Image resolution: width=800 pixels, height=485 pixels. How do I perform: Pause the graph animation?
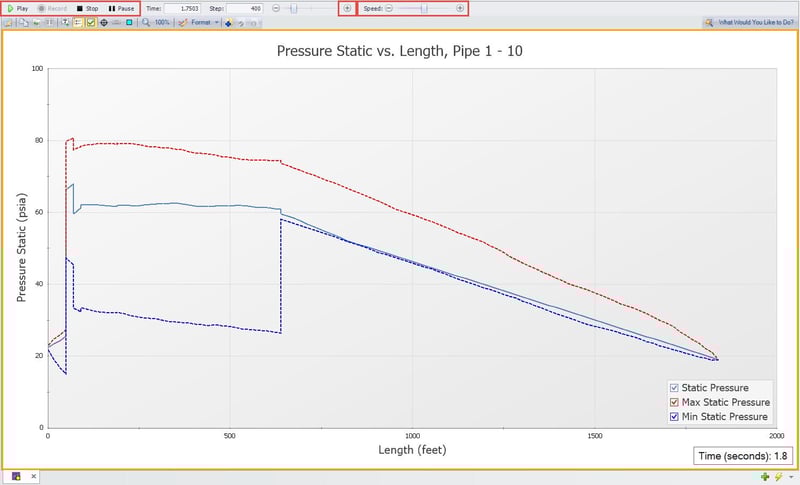click(x=121, y=8)
